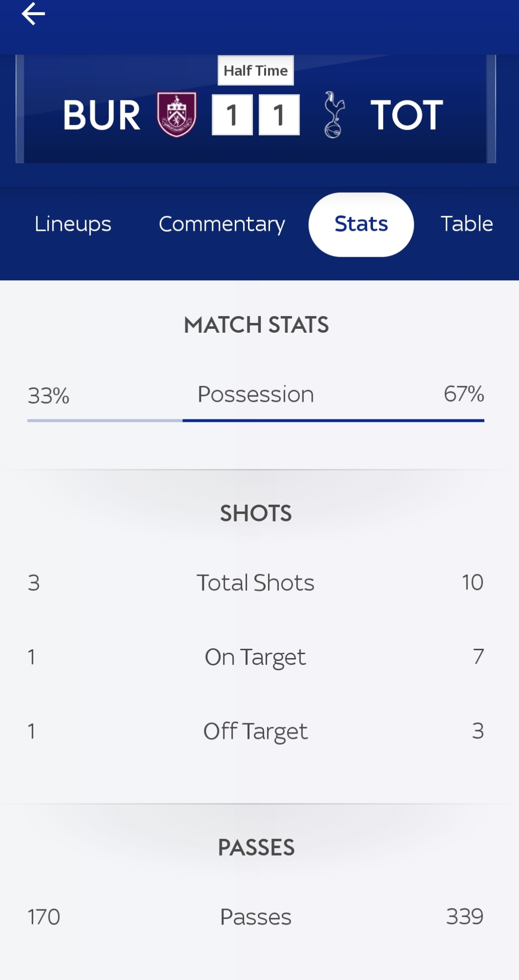Tap the Total Shots row
This screenshot has height=980, width=519.
[x=256, y=583]
